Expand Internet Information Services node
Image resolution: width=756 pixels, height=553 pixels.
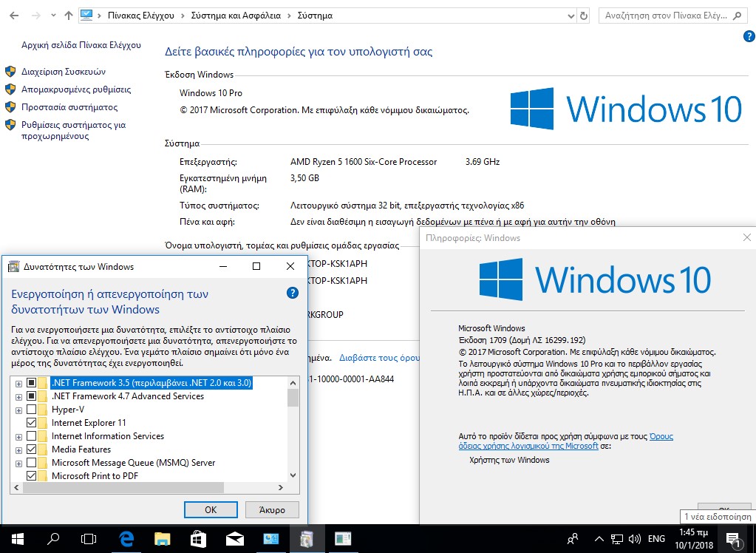pos(18,437)
